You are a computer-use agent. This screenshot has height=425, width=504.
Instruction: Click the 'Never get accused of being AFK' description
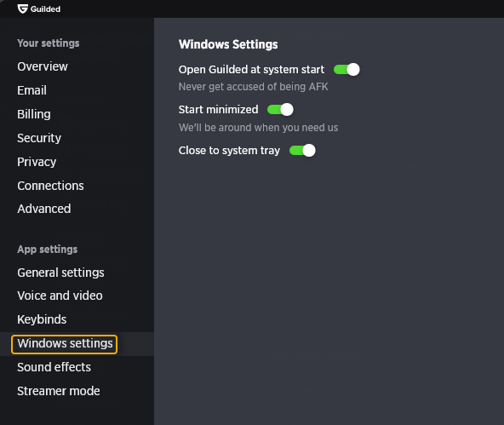[254, 87]
